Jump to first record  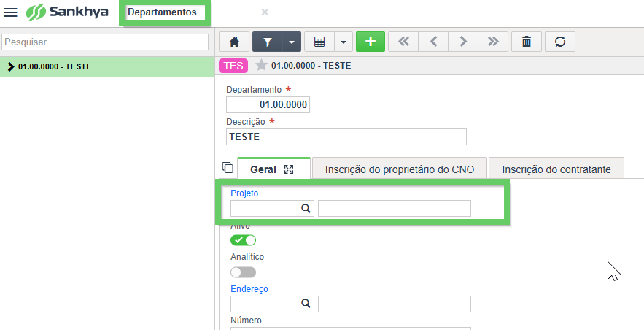403,42
